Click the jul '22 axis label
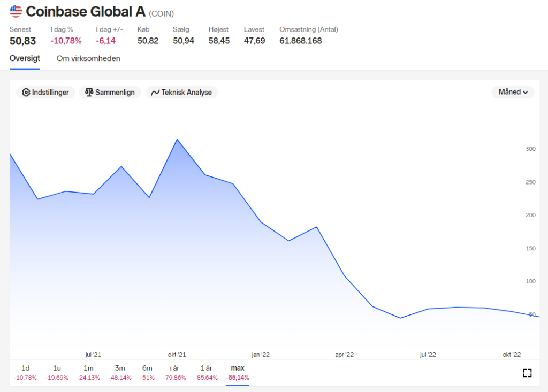 [428, 355]
